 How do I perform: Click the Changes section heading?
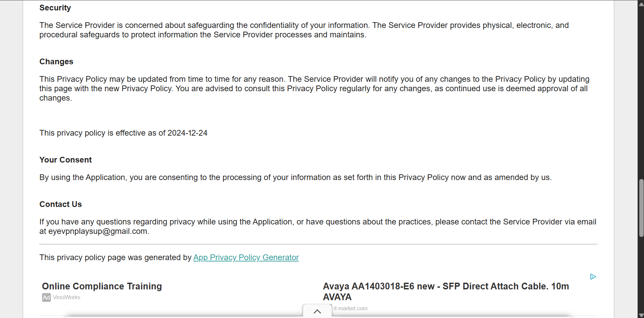coord(56,62)
